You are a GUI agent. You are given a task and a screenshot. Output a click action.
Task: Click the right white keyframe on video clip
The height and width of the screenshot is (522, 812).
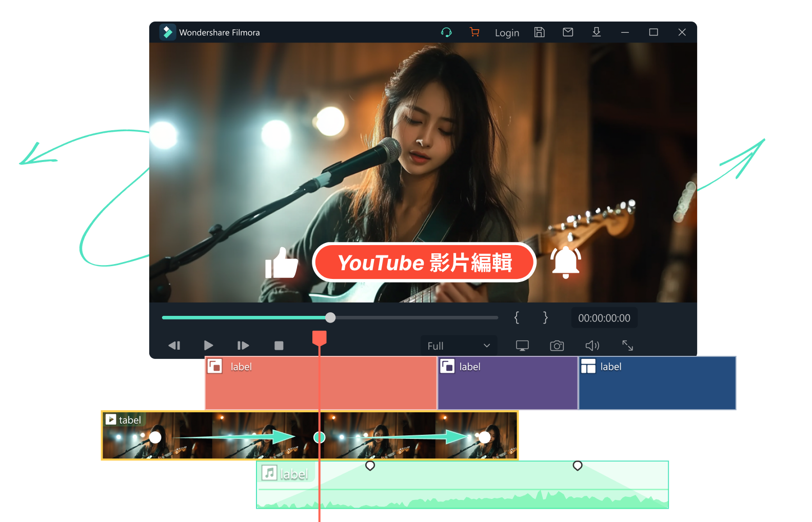click(485, 437)
